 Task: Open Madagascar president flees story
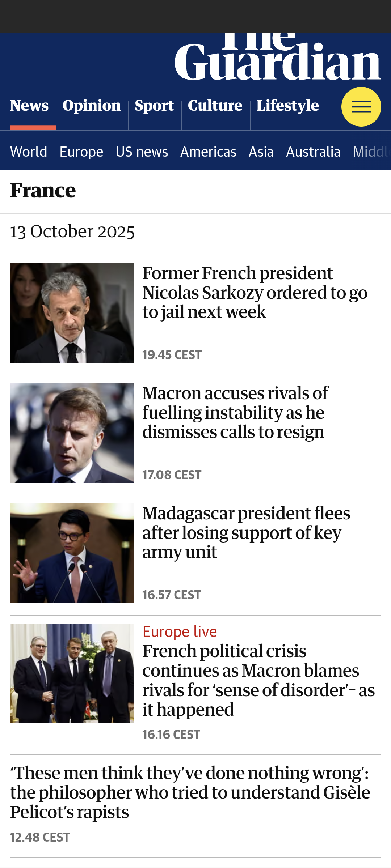pyautogui.click(x=246, y=533)
